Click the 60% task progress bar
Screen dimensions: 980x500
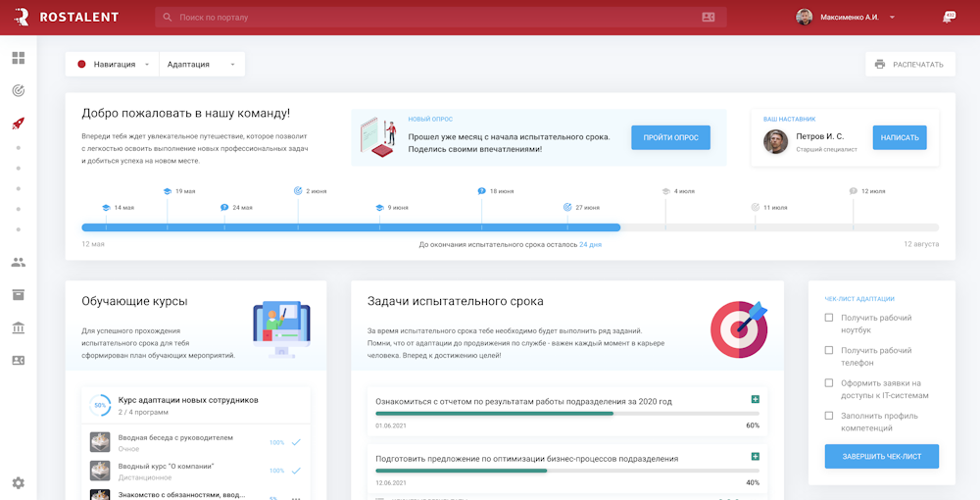tap(567, 414)
